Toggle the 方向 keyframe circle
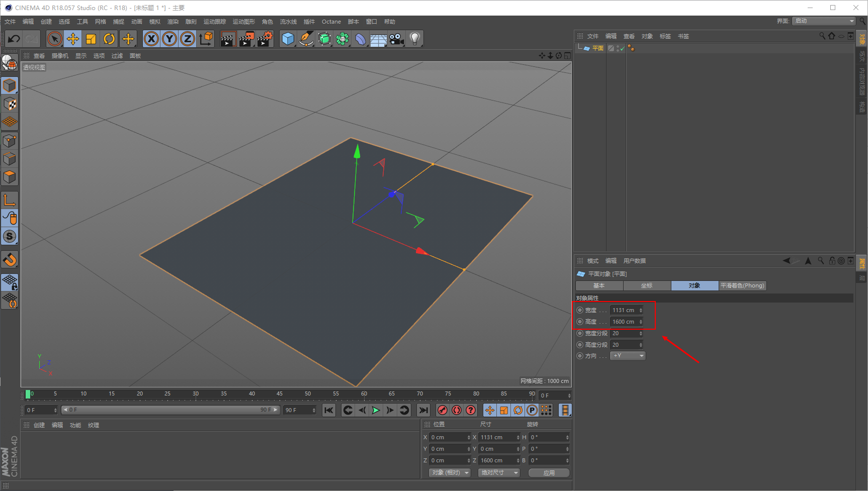868x491 pixels. pos(580,356)
